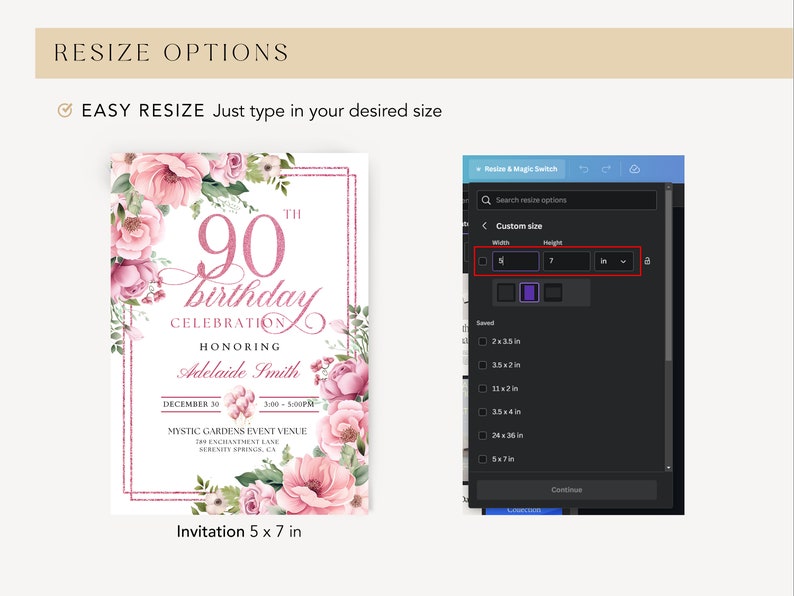
Task: Click the search magnifier icon
Action: click(x=486, y=200)
